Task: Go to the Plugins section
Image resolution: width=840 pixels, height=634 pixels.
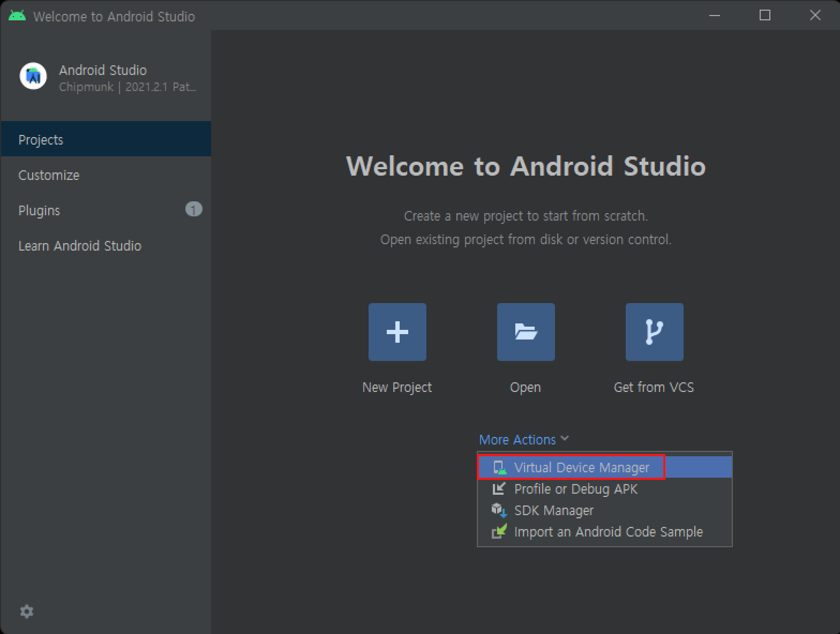Action: click(106, 210)
